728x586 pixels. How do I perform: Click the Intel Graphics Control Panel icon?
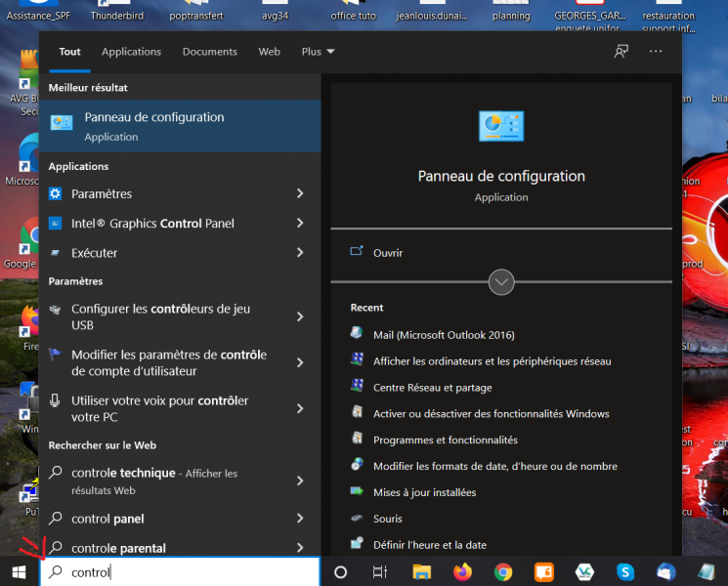[x=56, y=224]
